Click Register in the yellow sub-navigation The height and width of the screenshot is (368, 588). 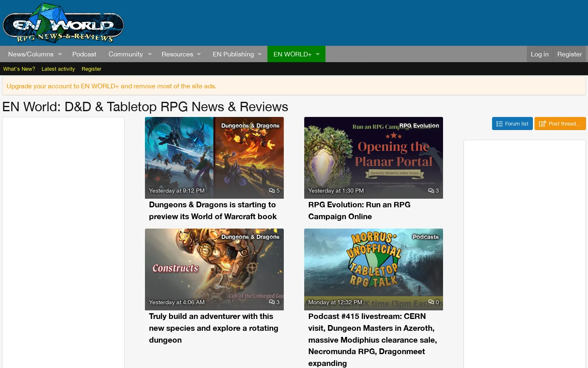click(91, 69)
